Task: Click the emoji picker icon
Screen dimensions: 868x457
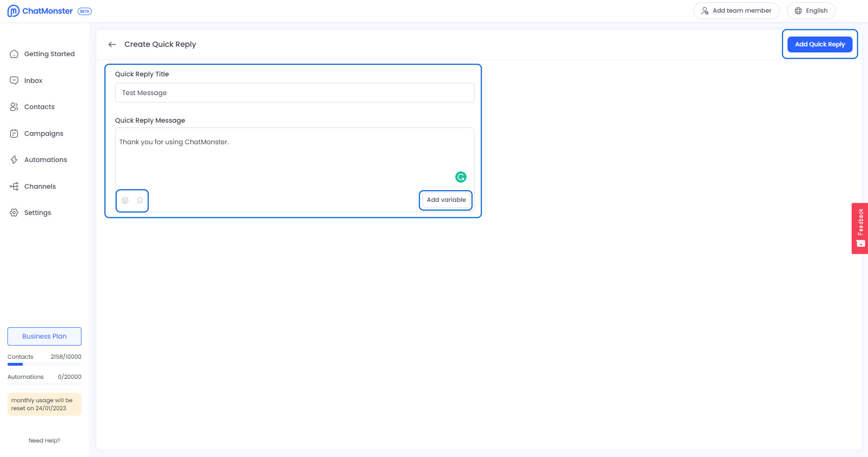Action: 125,200
